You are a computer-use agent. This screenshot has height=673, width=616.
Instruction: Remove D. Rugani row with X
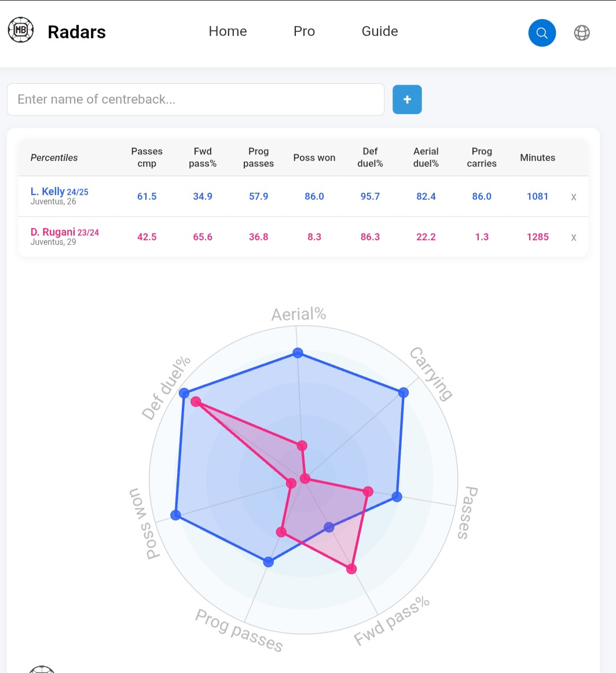(574, 237)
